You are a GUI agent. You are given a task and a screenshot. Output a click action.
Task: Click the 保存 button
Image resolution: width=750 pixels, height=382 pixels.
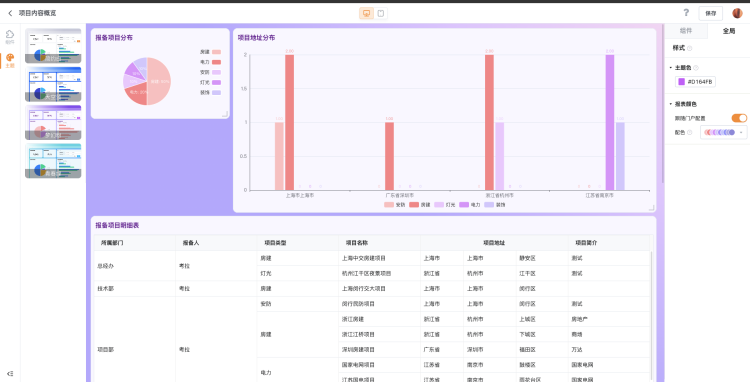710,13
